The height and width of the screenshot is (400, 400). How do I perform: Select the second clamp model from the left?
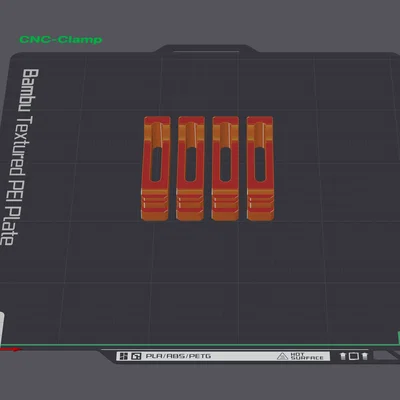190,168
